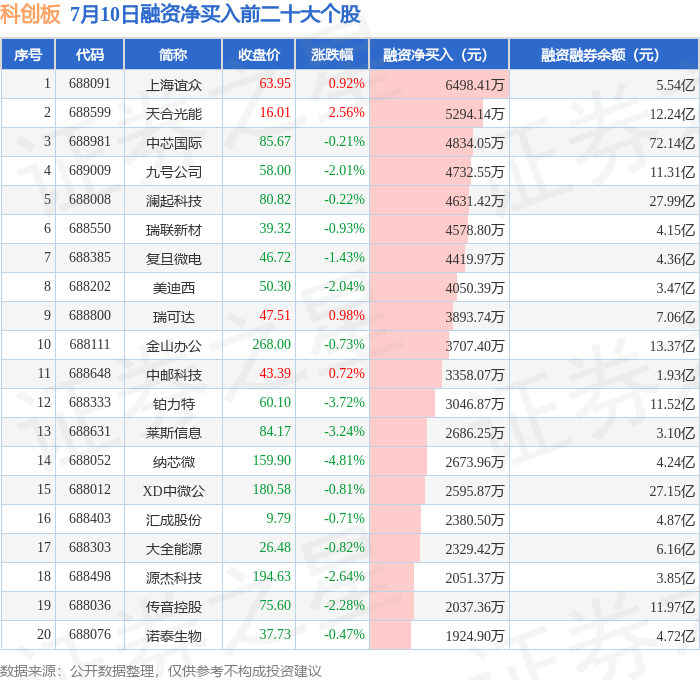This screenshot has width=700, height=680.
Task: Click balance value 11.97亿
Action: 672,607
